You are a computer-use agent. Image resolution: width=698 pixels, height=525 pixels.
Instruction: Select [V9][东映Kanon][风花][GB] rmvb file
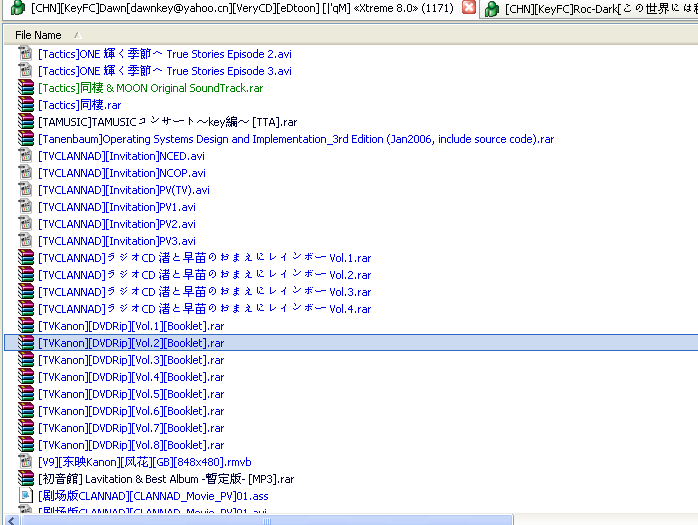point(145,462)
